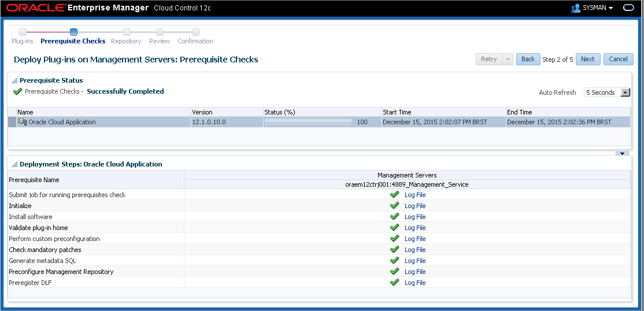
Task: Collapse the Deployment Steps section
Action: click(x=14, y=164)
